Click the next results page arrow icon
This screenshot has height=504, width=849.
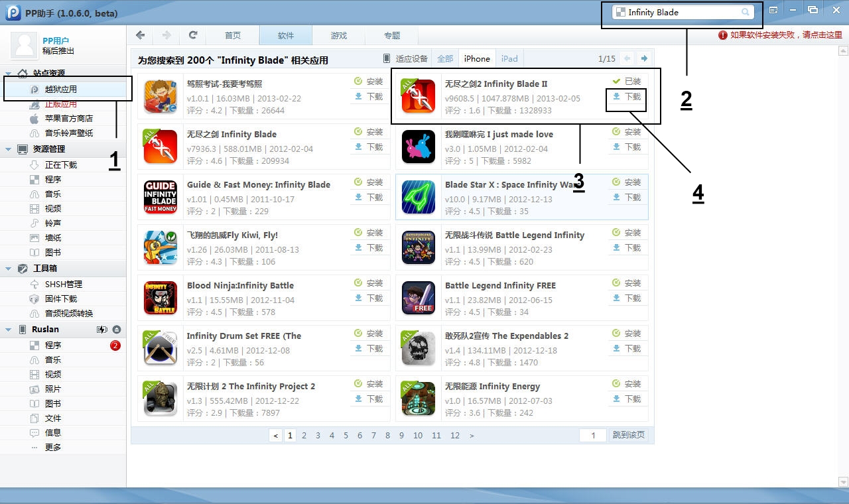644,58
